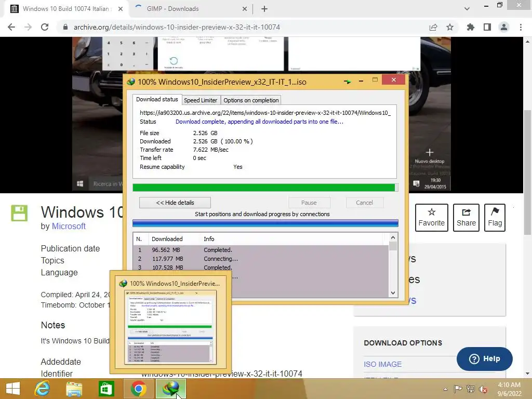Screen dimensions: 532x399
Task: Click the IDM taskbar icon
Action: [170, 389]
